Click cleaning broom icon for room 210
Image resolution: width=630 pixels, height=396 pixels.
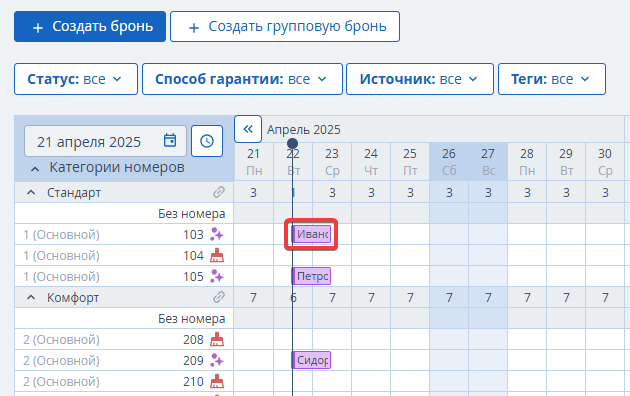coord(217,381)
